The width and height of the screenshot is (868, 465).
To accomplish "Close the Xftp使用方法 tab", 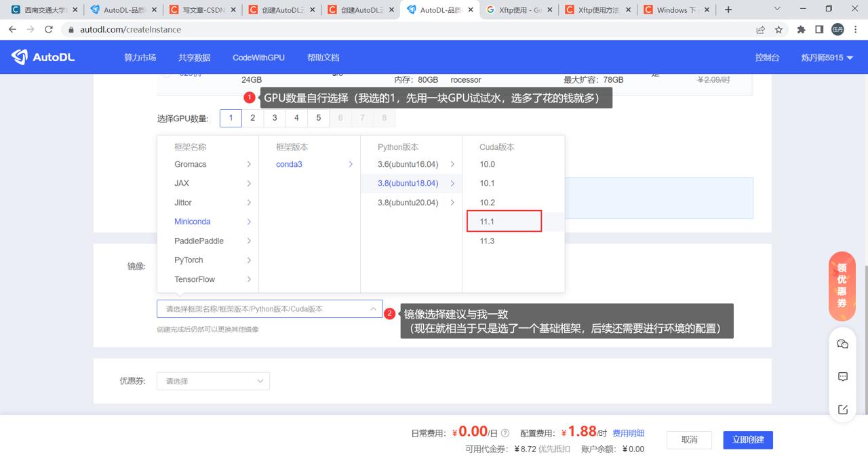I will (628, 10).
